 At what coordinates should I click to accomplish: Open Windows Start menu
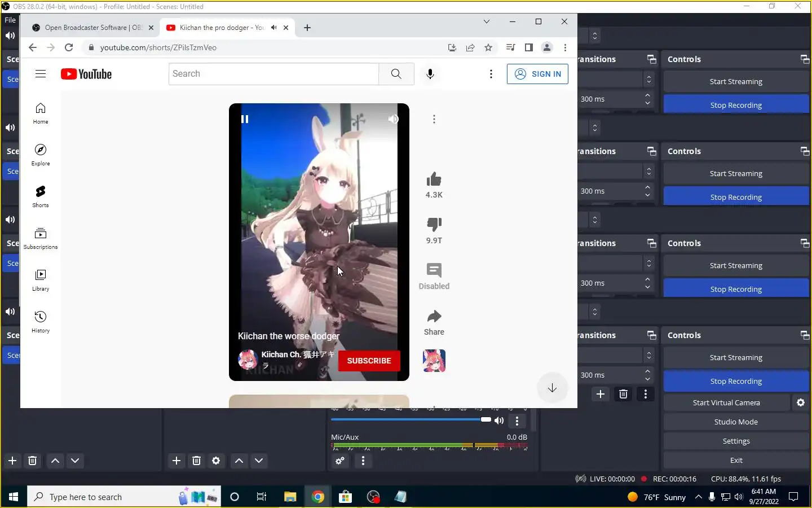pos(14,497)
